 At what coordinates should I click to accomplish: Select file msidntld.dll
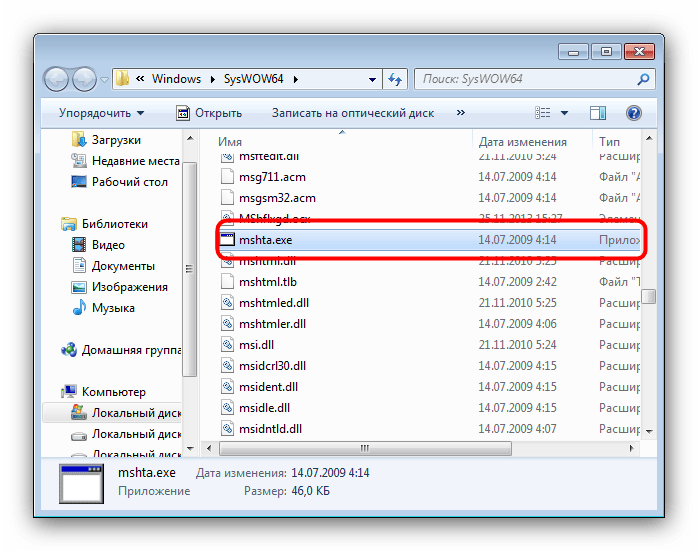(270, 429)
